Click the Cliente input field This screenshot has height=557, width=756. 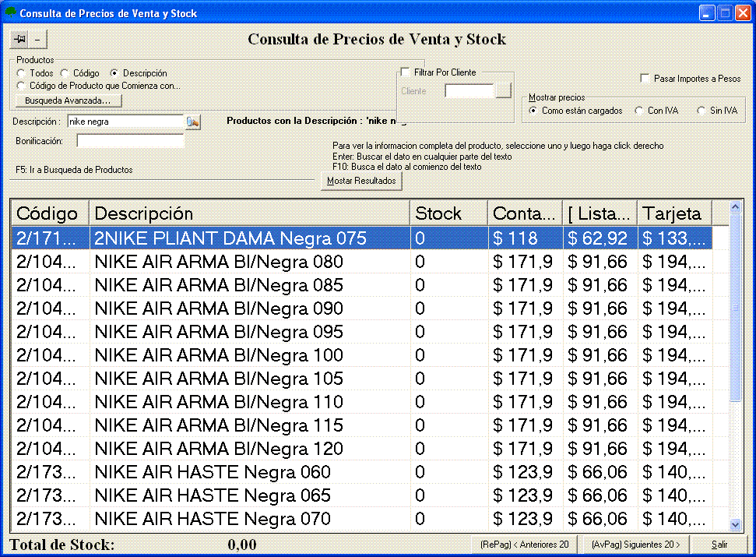(x=469, y=90)
